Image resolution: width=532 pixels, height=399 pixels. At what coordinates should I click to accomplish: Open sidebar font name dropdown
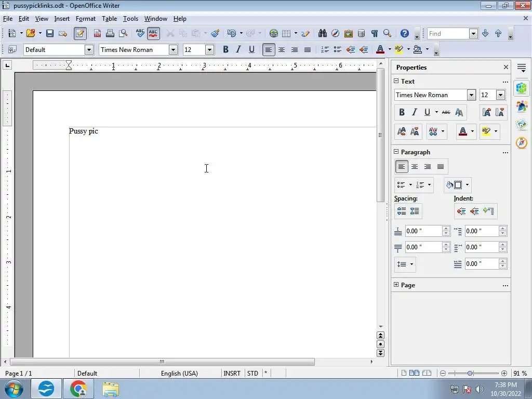point(471,95)
